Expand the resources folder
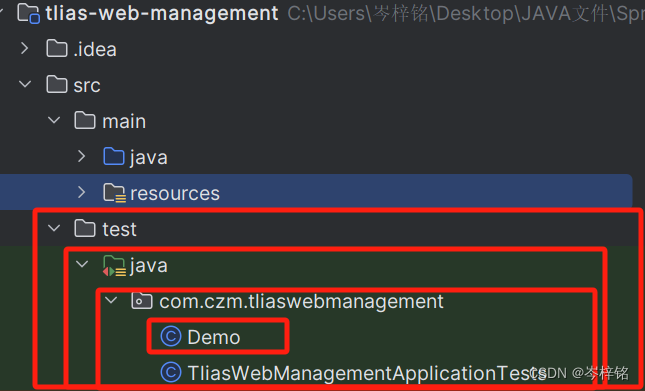The height and width of the screenshot is (391, 645). [82, 192]
